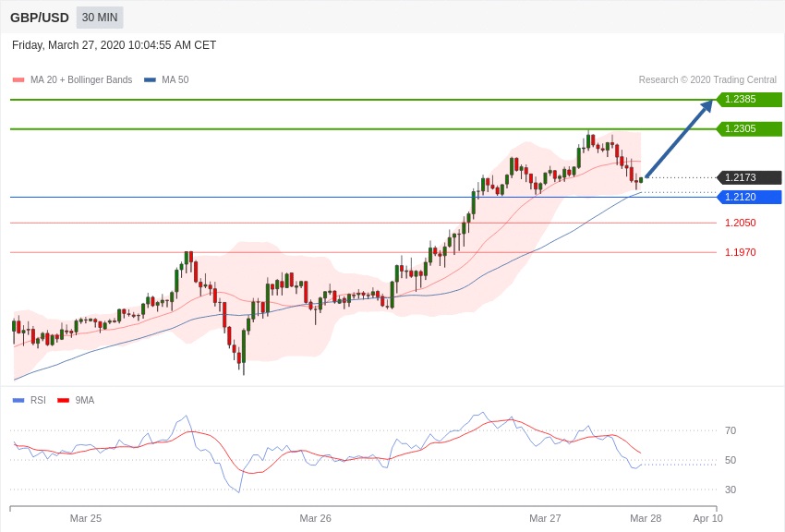This screenshot has height=532, width=785.
Task: Click the green 1.2305 resistance price tag
Action: pos(748,129)
